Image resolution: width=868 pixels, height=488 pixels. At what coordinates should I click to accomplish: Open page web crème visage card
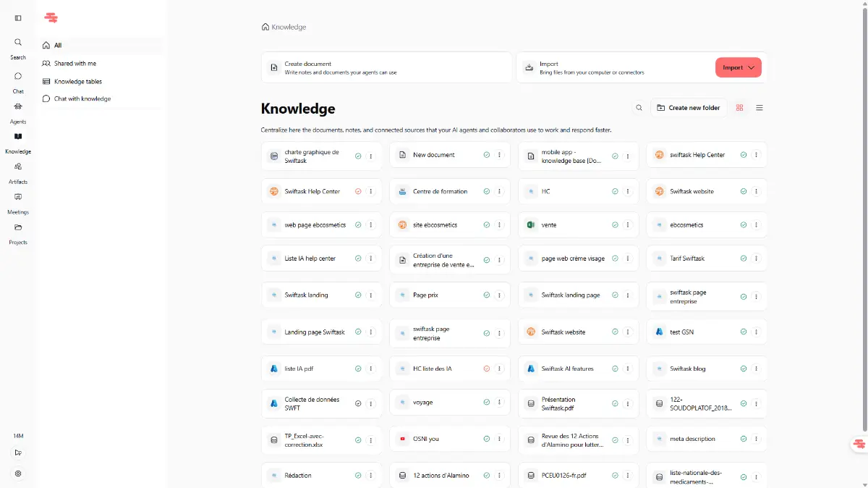pyautogui.click(x=579, y=258)
